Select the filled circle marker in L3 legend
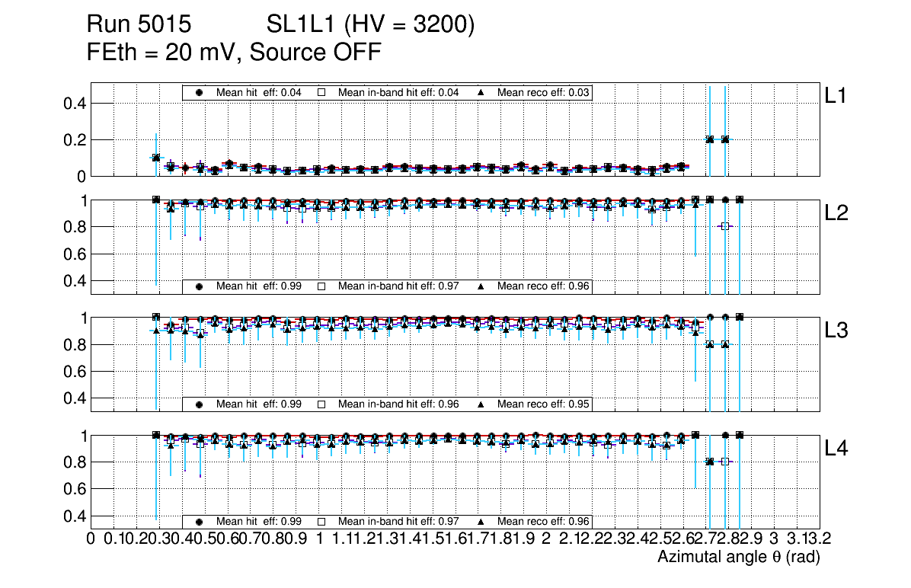911x588 pixels. [200, 404]
